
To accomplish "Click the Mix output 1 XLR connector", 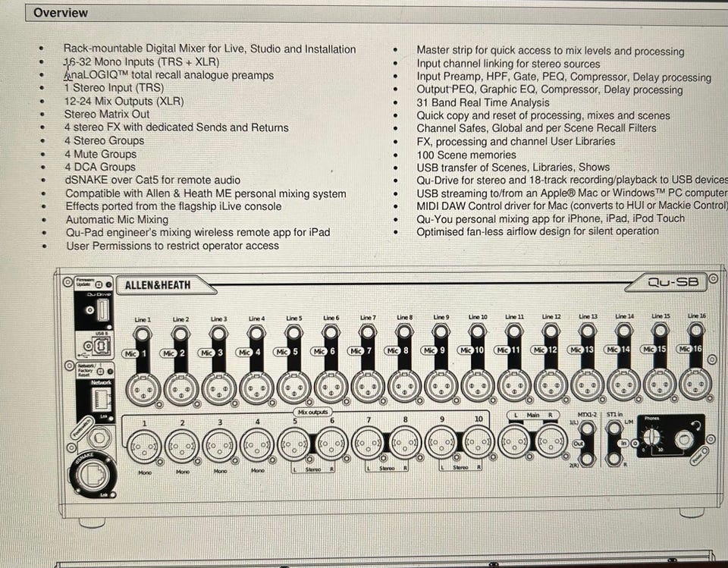I will 144,447.
